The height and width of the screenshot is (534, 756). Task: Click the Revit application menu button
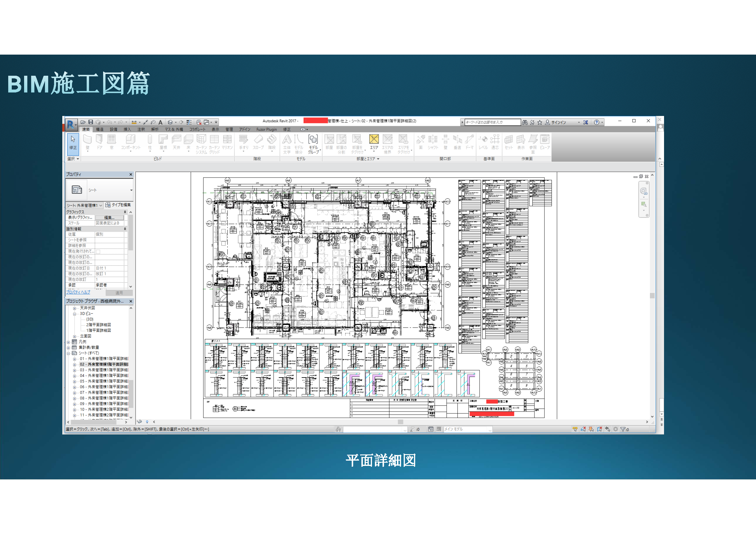point(71,125)
